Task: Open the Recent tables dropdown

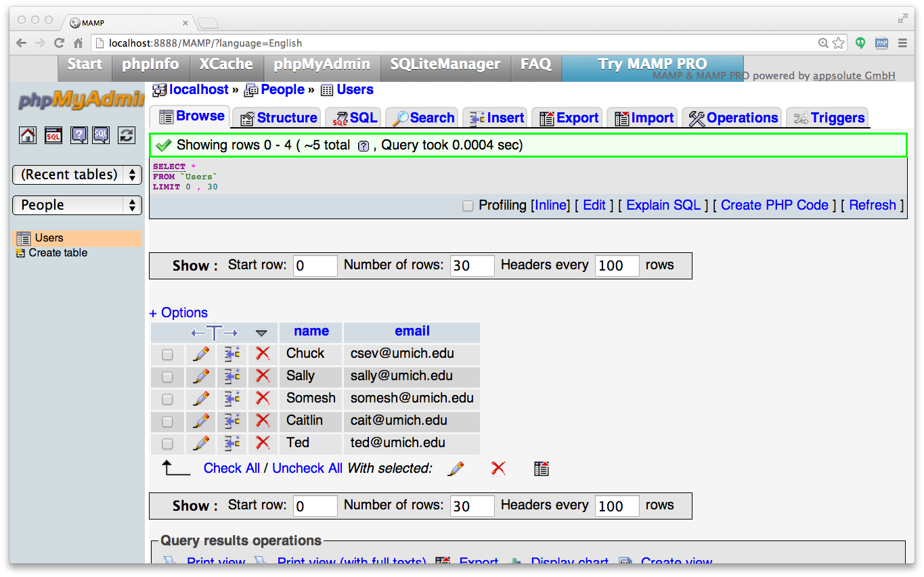Action: [x=77, y=175]
